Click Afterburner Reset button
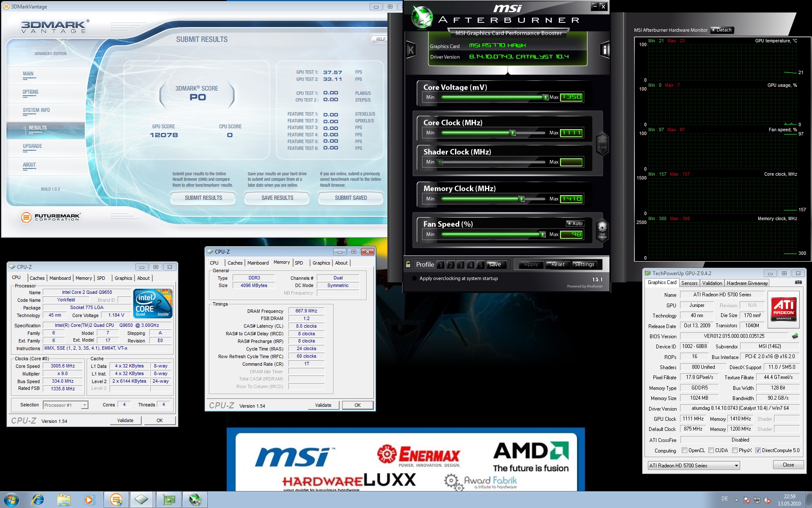 click(x=558, y=265)
